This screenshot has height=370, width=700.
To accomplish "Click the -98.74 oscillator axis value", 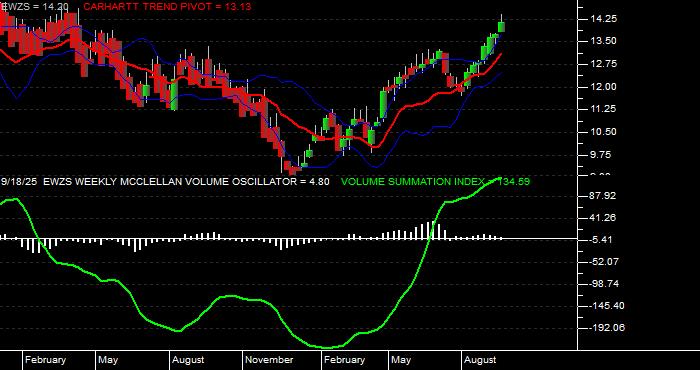I will [604, 284].
